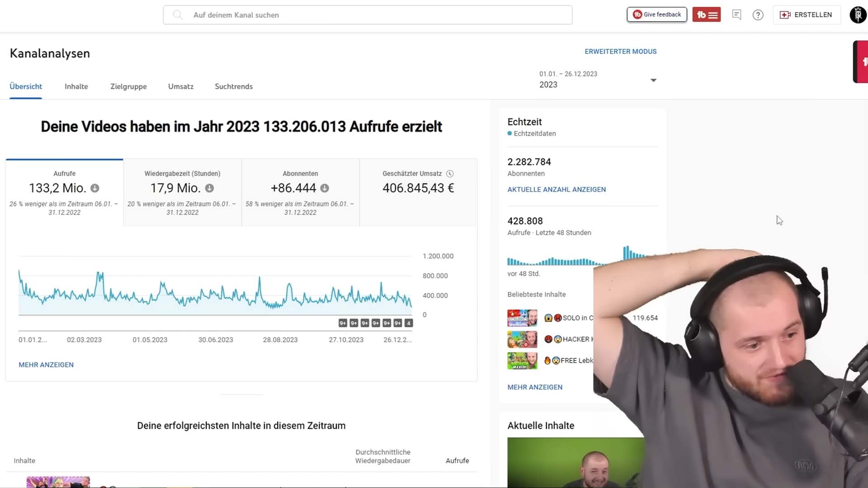Viewport: 868px width, 488px height.
Task: Click the download icon next to Aufrufe
Action: click(94, 188)
